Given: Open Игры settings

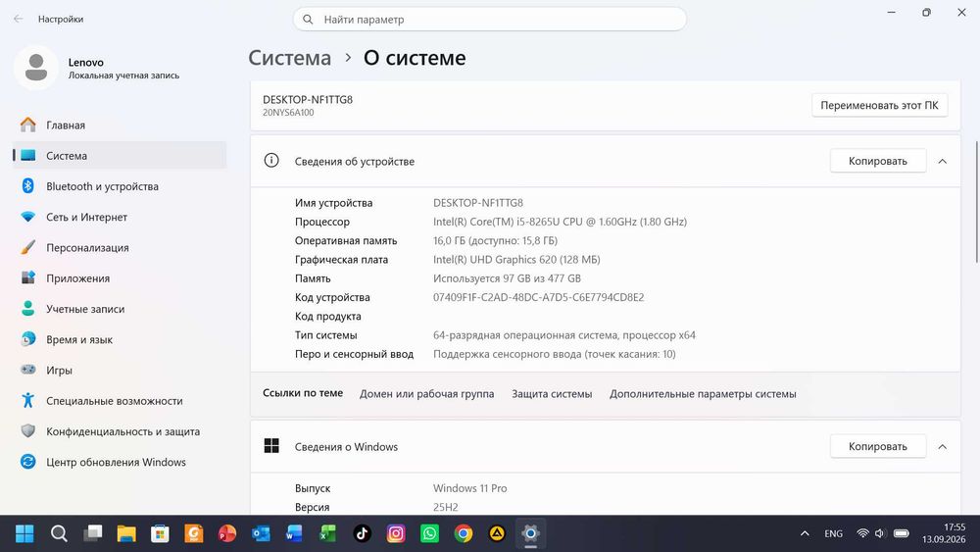Looking at the screenshot, I should point(119,370).
